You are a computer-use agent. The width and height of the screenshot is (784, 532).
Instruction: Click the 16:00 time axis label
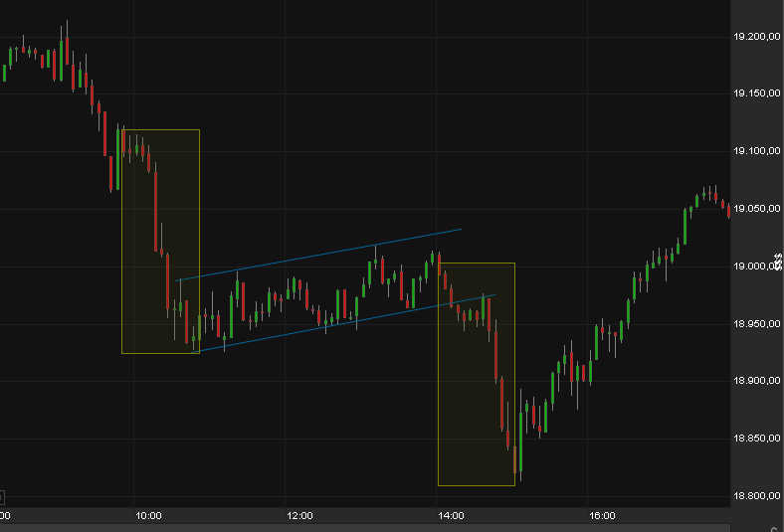[602, 515]
